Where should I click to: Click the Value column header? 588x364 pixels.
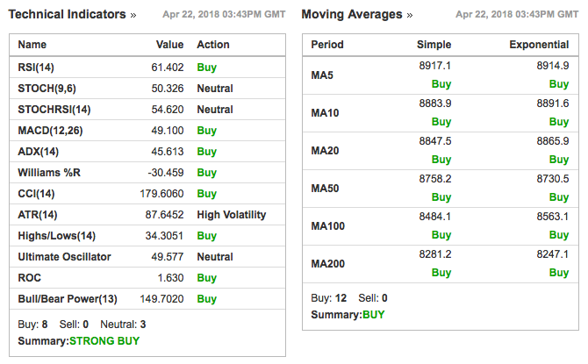click(170, 45)
